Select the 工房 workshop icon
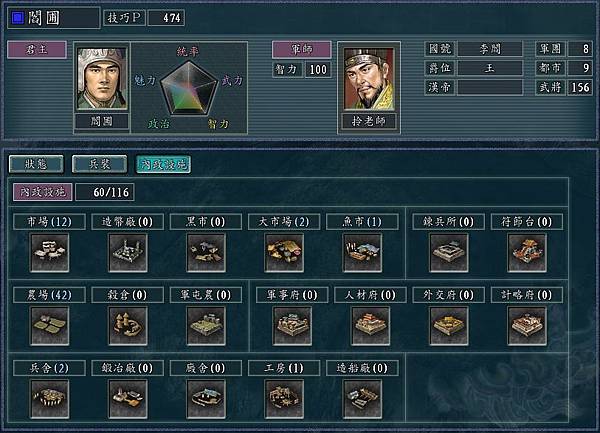Screen dimensions: 600x433 click(x=284, y=399)
